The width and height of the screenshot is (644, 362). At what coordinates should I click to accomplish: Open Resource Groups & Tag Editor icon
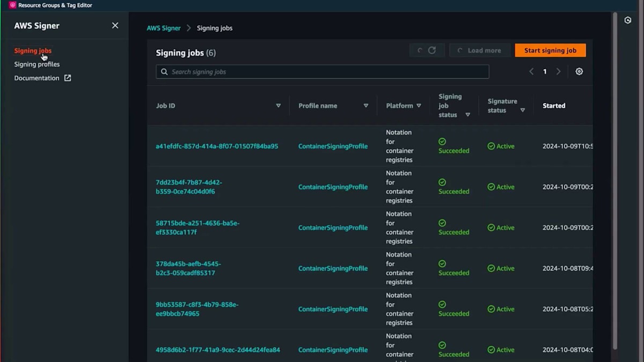pyautogui.click(x=13, y=5)
